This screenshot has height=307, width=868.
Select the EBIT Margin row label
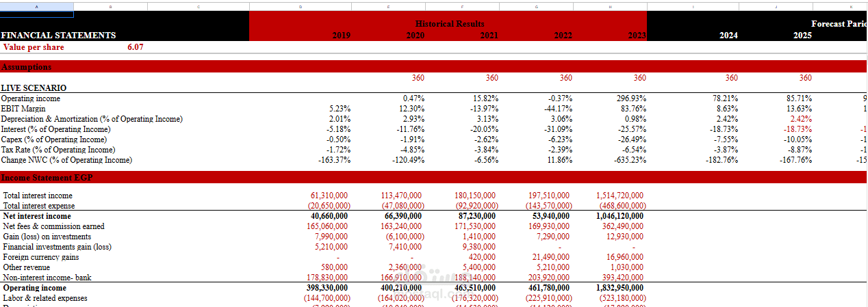coord(23,109)
